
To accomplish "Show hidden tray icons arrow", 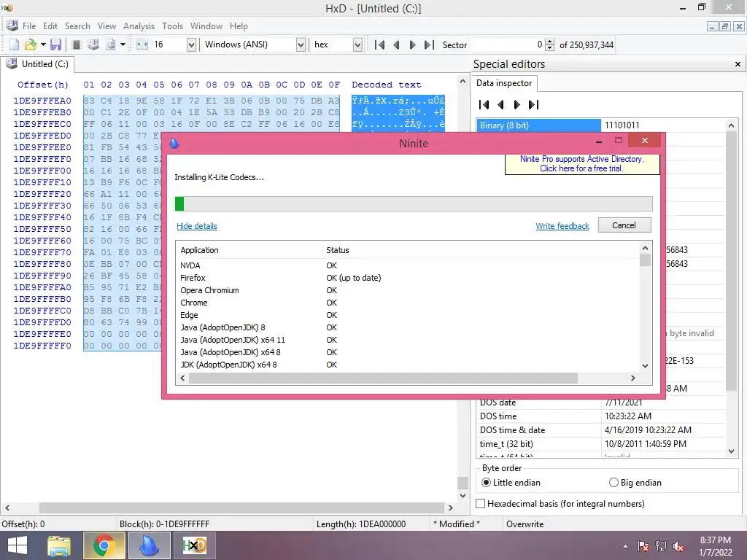I will tap(625, 546).
